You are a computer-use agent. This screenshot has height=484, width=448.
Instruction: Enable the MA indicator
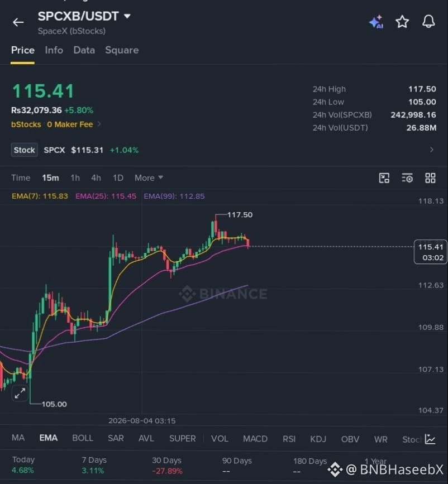click(18, 438)
